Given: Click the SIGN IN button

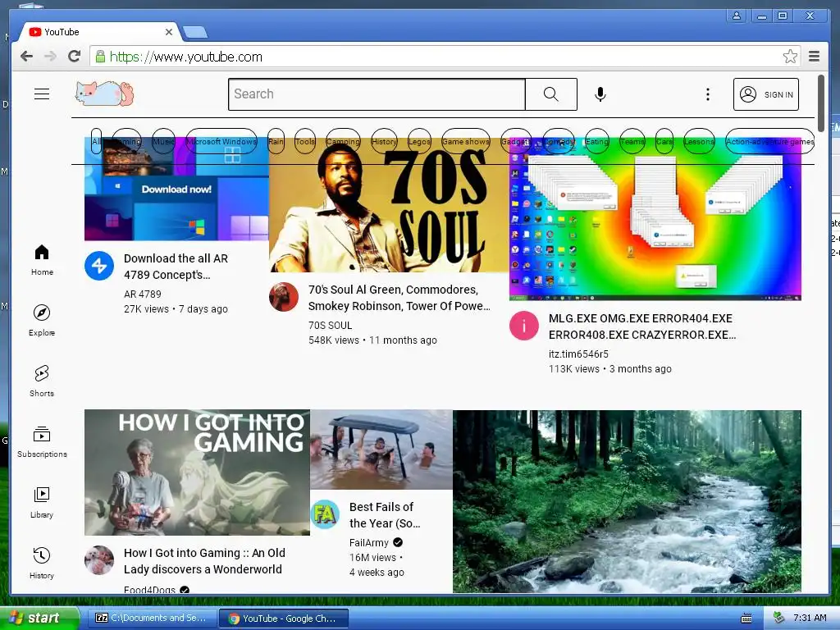Looking at the screenshot, I should (766, 94).
